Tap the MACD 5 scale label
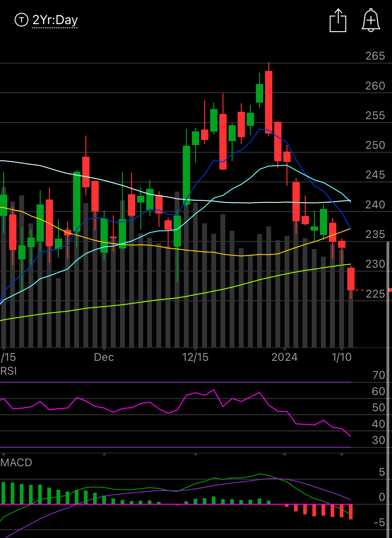The width and height of the screenshot is (392, 538). [x=382, y=472]
